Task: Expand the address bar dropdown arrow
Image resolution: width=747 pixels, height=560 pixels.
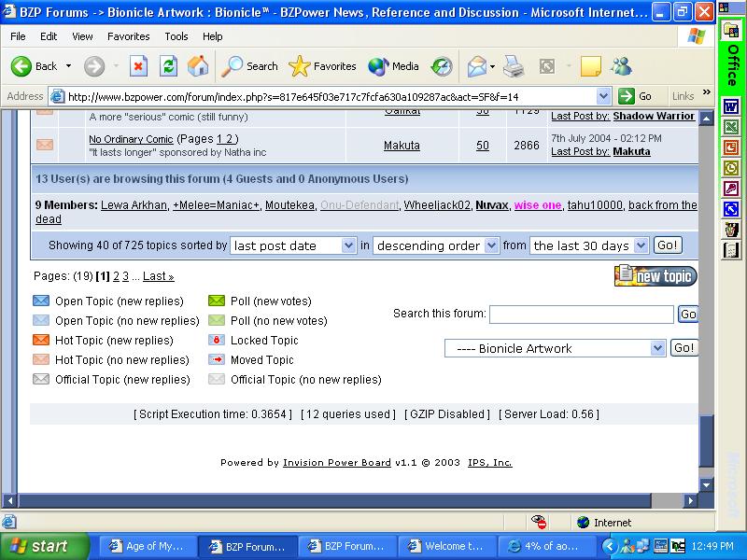Action: [x=603, y=97]
